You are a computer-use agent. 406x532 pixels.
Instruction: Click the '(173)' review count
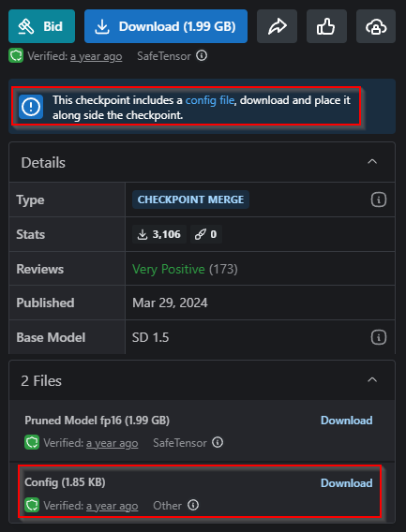click(x=223, y=269)
